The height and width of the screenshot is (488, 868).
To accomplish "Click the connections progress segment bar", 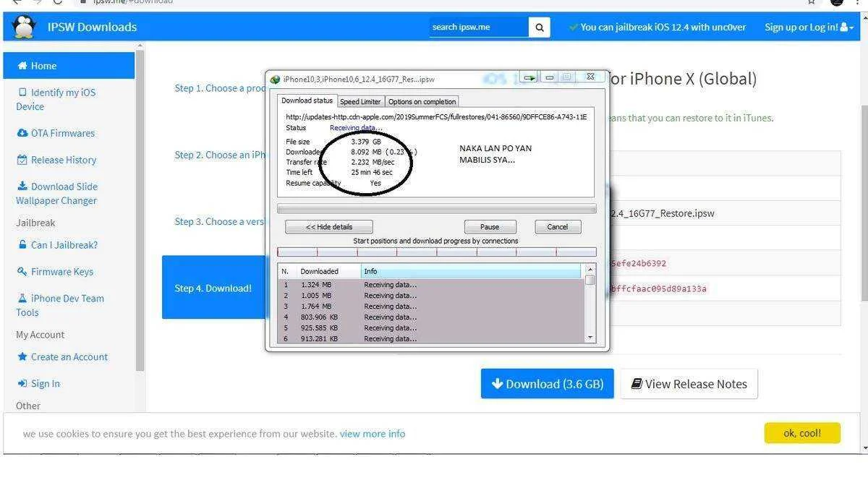I will tap(437, 252).
